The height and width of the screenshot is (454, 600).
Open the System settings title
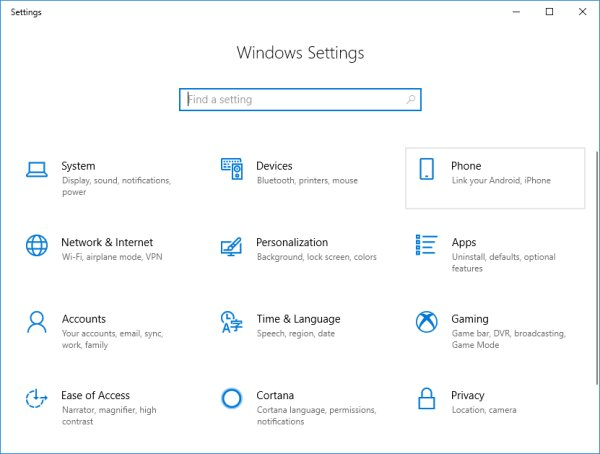78,166
